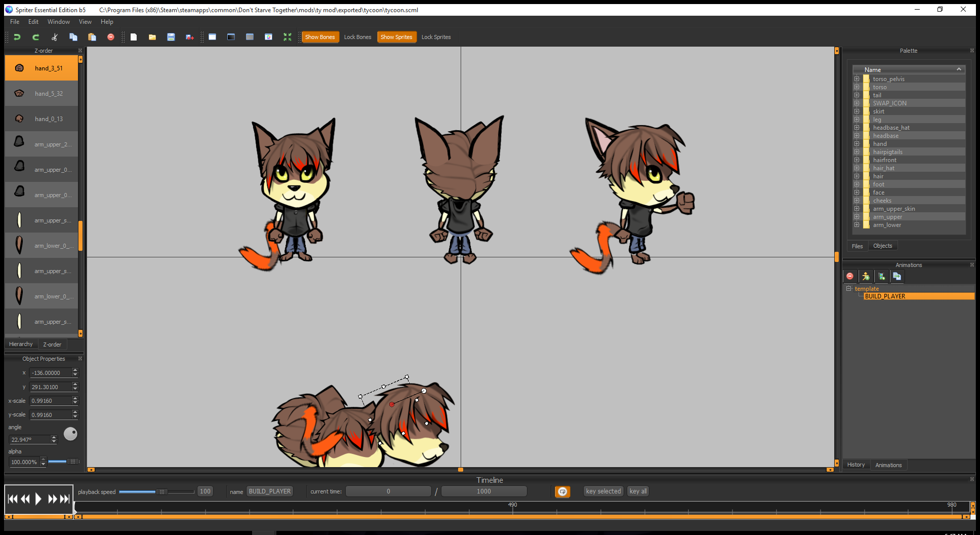Switch to the History tab

point(856,465)
